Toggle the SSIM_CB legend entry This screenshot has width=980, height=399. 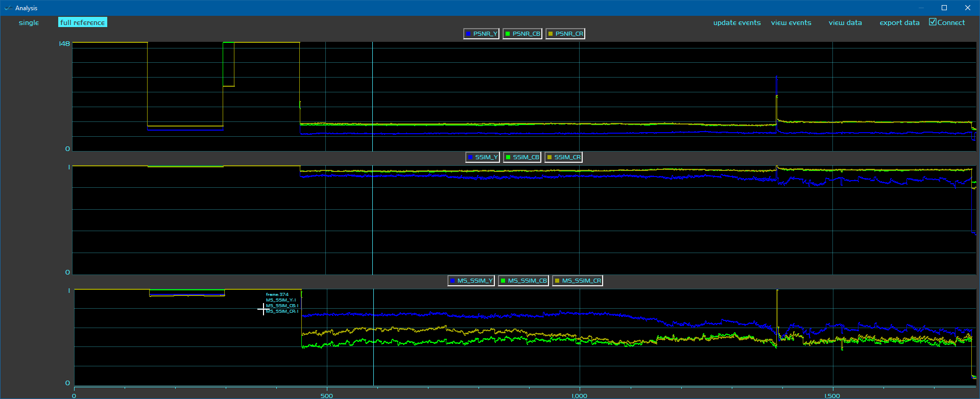[522, 157]
